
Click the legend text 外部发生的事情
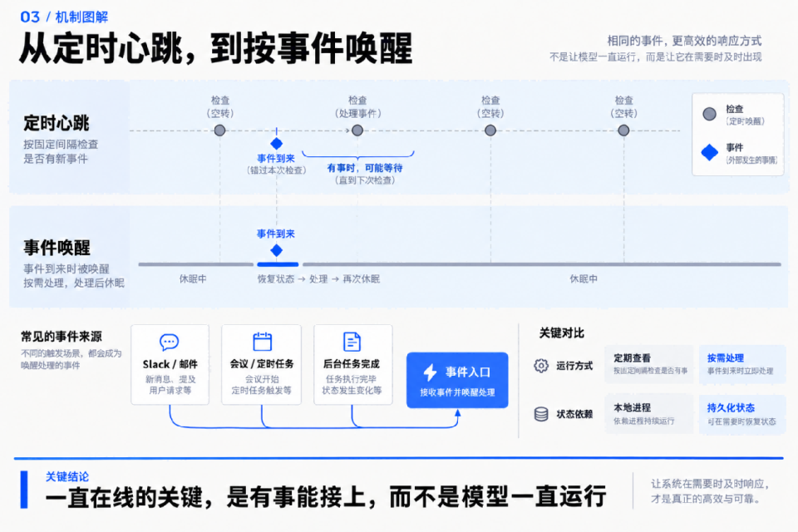click(x=751, y=160)
